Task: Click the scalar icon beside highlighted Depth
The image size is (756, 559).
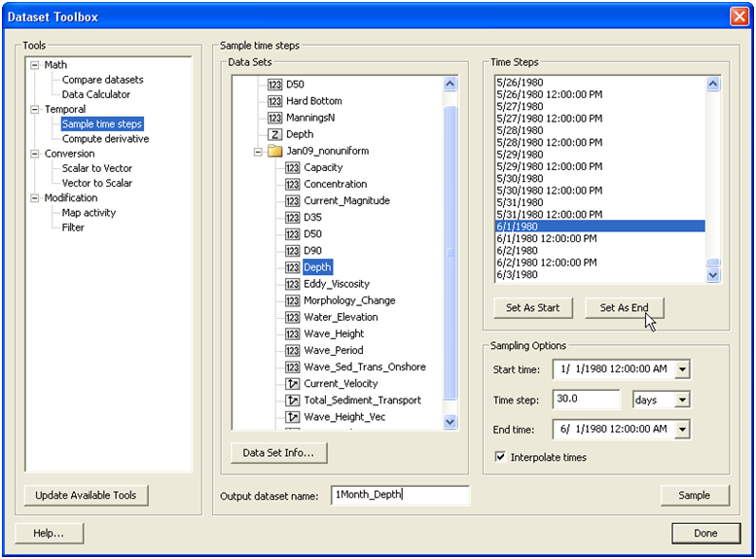Action: tap(292, 267)
